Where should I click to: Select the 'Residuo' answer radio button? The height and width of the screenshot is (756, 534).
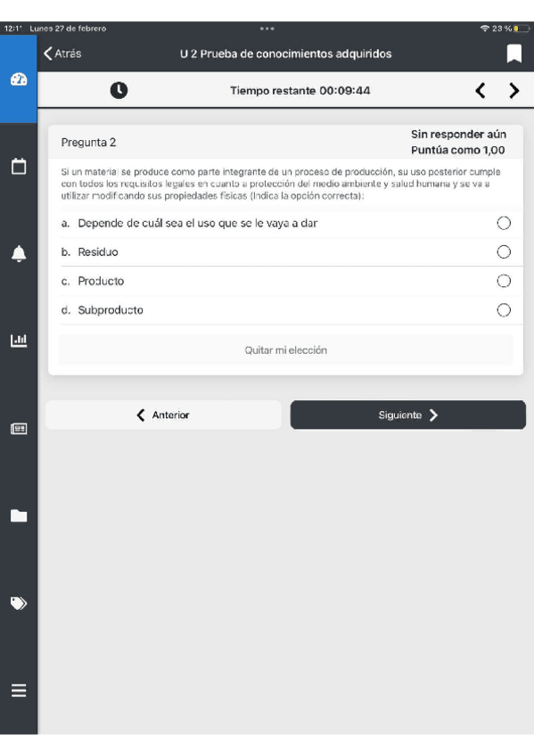[x=504, y=251]
